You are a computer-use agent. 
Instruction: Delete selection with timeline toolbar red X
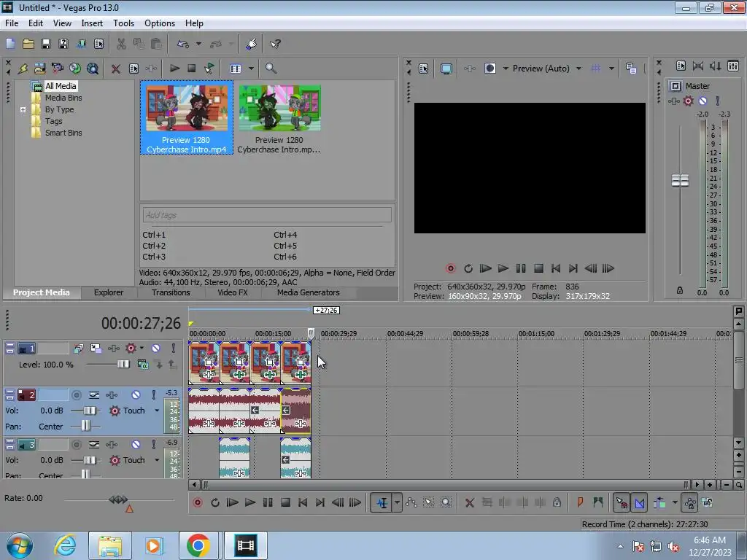(469, 502)
